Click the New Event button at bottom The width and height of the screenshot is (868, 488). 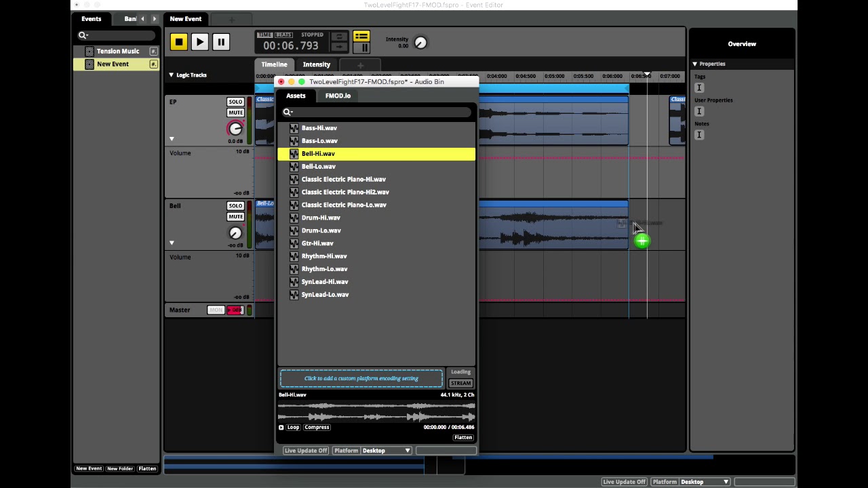(89, 468)
